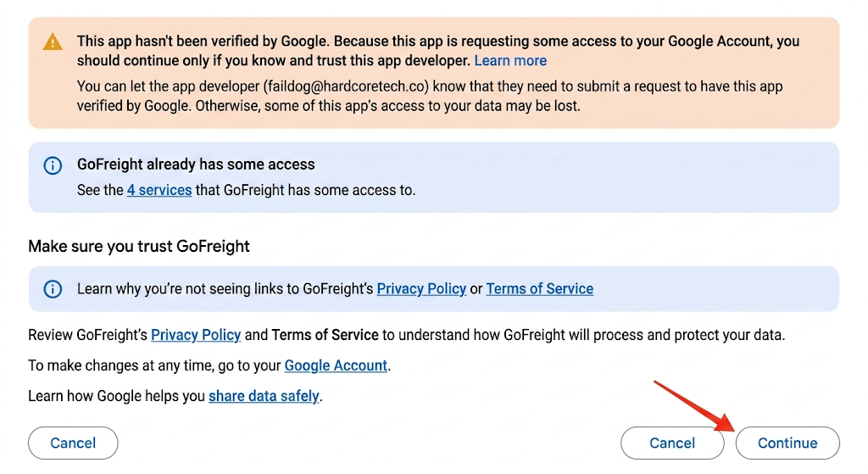This screenshot has height=474, width=868.
Task: Open the 'Learn more' link in the warning banner
Action: pyautogui.click(x=509, y=60)
